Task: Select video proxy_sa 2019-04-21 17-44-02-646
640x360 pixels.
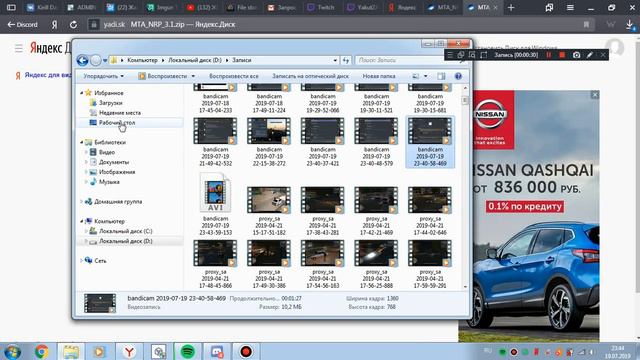Action: 430,211
